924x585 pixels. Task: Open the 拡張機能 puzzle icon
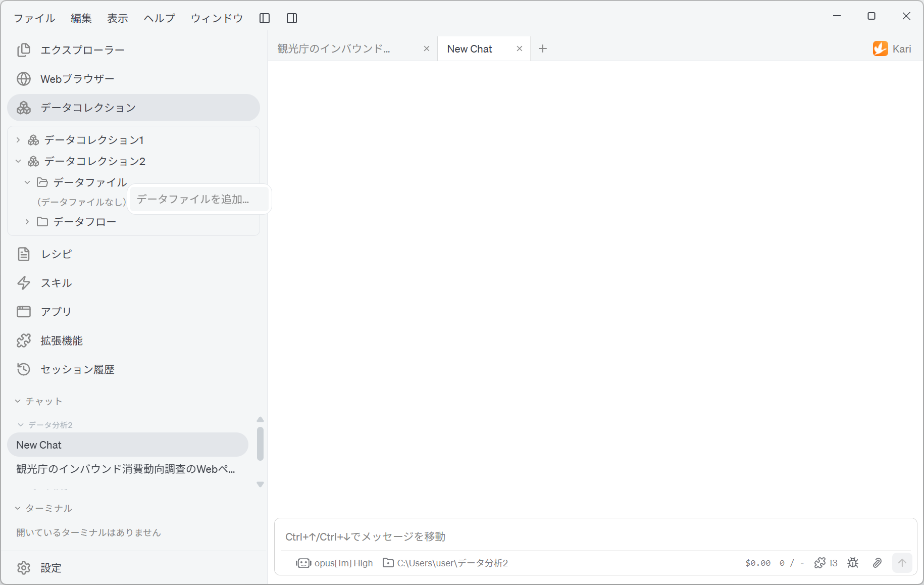click(x=24, y=340)
